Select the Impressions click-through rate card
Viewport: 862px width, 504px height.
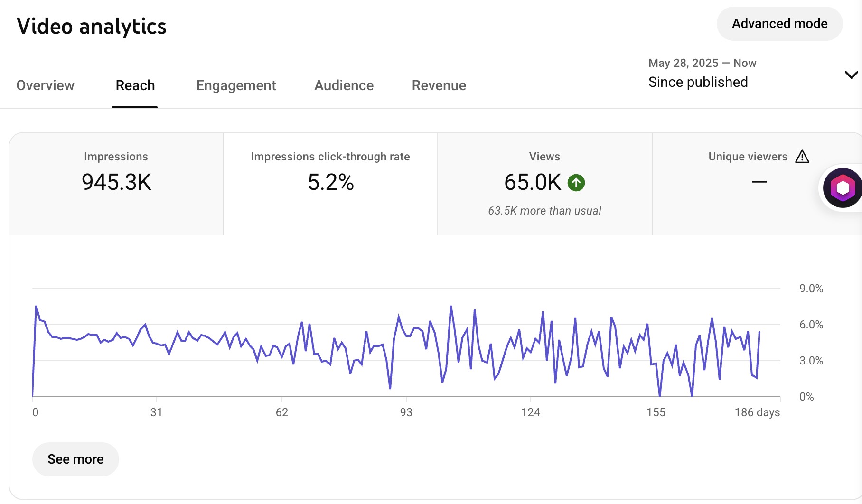tap(331, 183)
